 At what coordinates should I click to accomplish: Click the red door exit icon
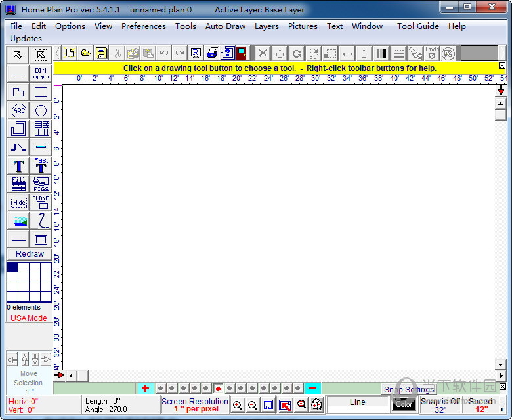click(242, 53)
